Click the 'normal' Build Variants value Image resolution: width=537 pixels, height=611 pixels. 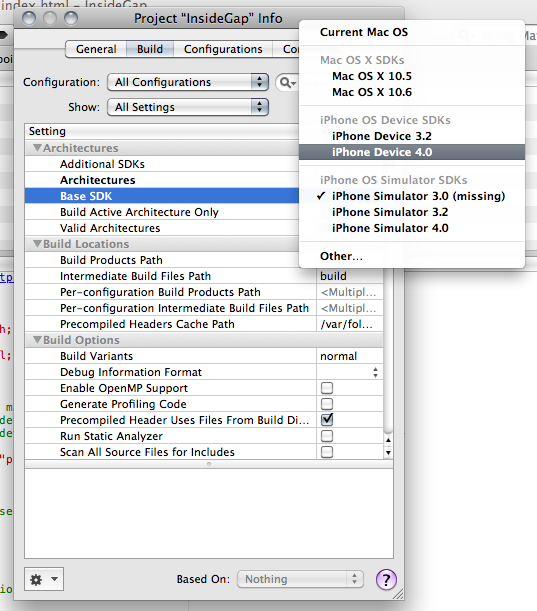[350, 356]
